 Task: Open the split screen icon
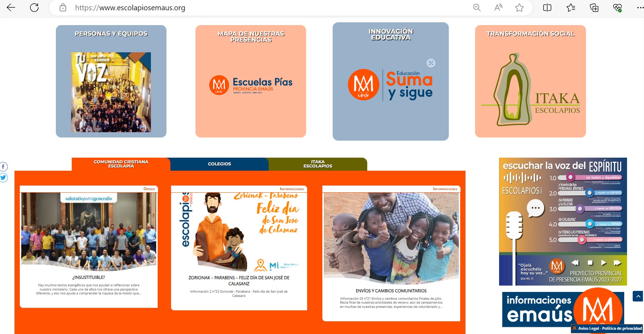[x=547, y=7]
